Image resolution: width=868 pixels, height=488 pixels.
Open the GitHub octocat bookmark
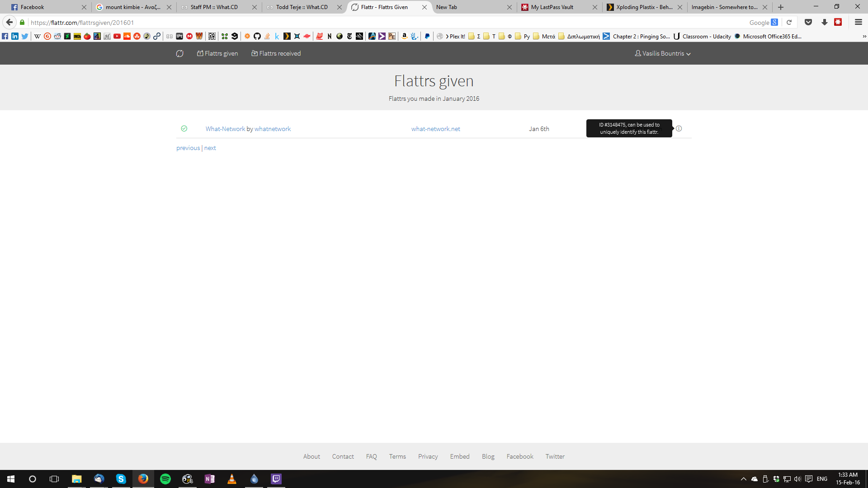pyautogui.click(x=257, y=36)
